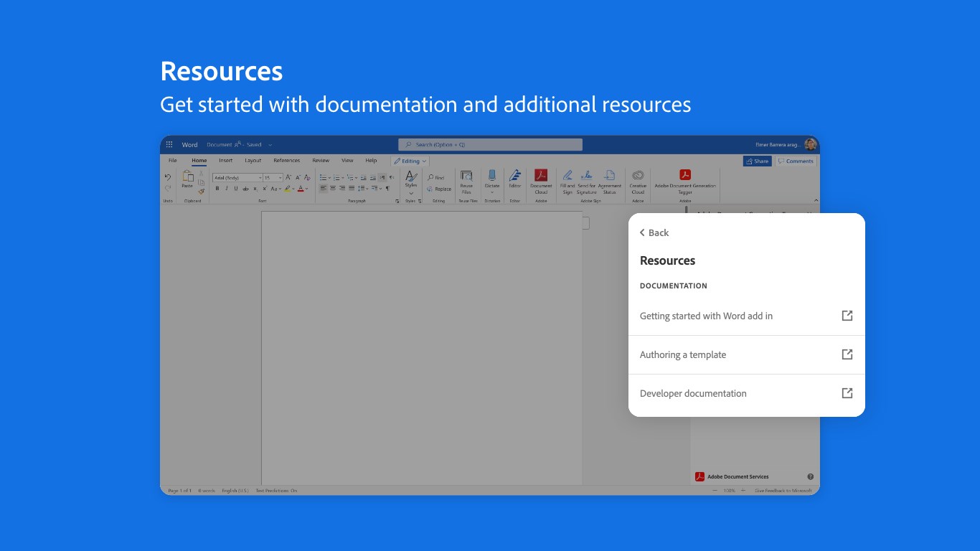
Task: Toggle Bold formatting in Font group
Action: [217, 189]
